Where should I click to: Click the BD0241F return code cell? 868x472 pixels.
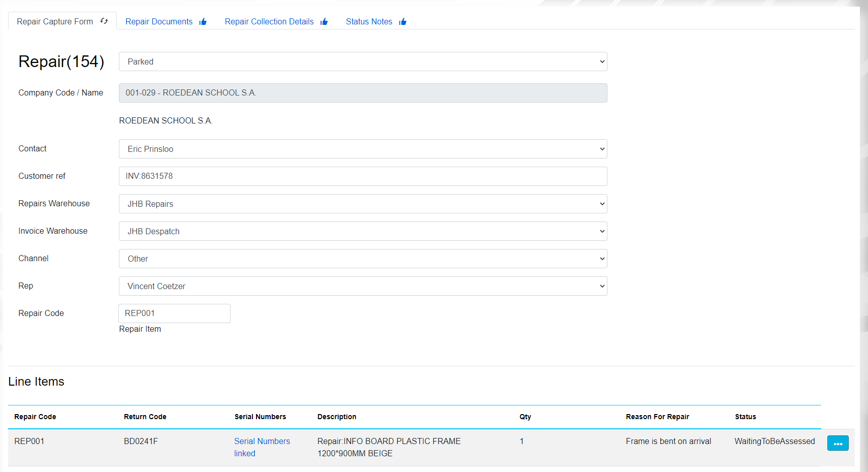tap(141, 441)
